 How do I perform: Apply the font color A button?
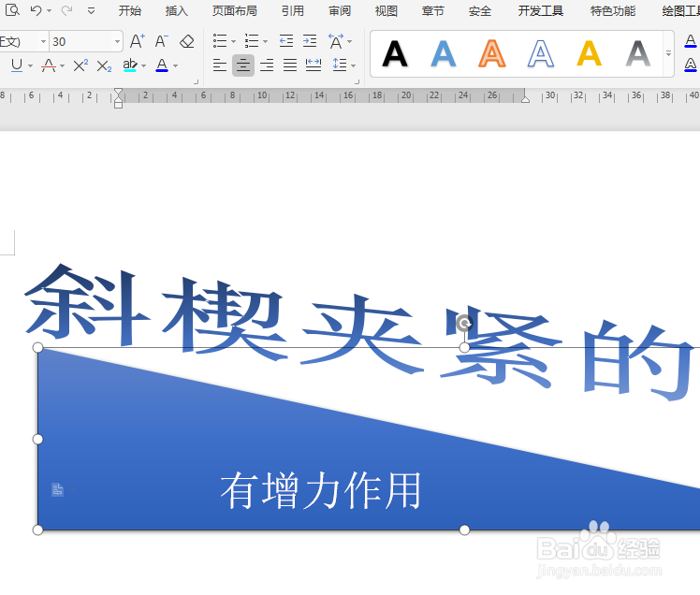pyautogui.click(x=162, y=65)
